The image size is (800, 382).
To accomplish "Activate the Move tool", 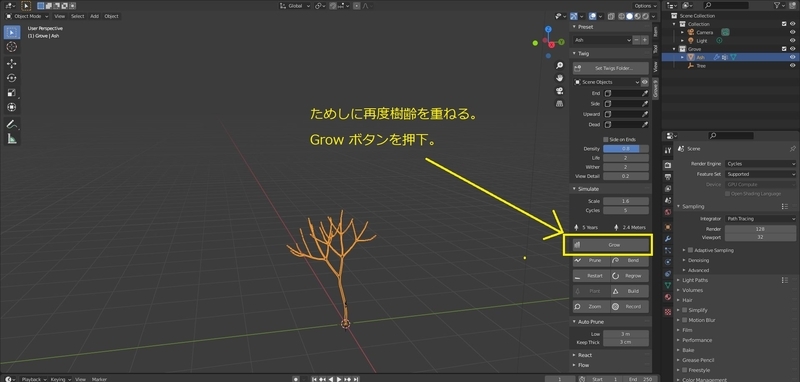I will [x=11, y=64].
